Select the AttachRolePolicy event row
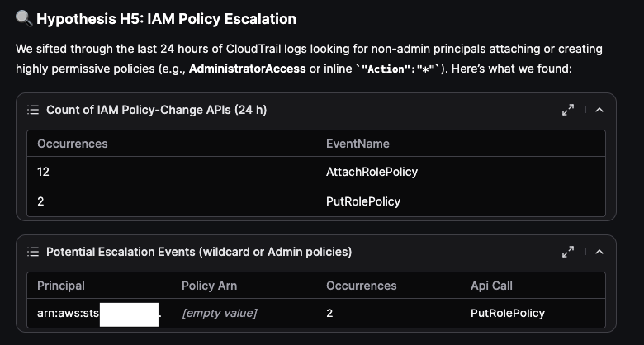Screen dimensions: 644x345 pyautogui.click(x=372, y=172)
